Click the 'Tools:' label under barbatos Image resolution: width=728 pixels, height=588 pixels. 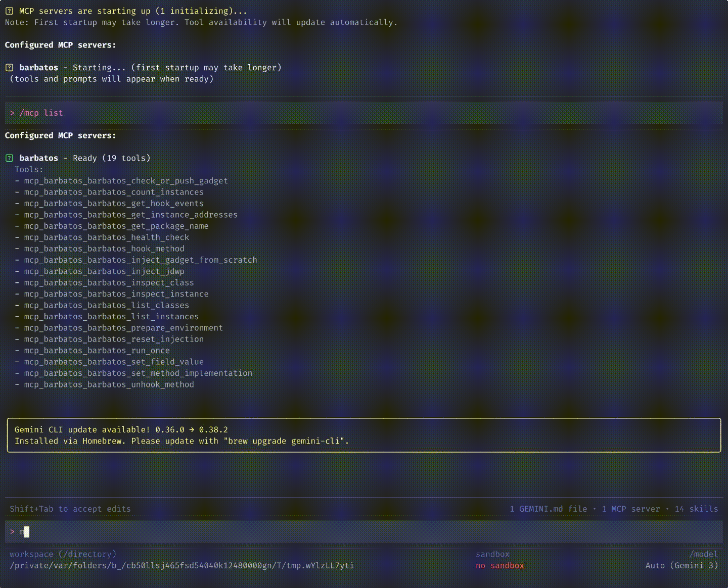click(29, 169)
